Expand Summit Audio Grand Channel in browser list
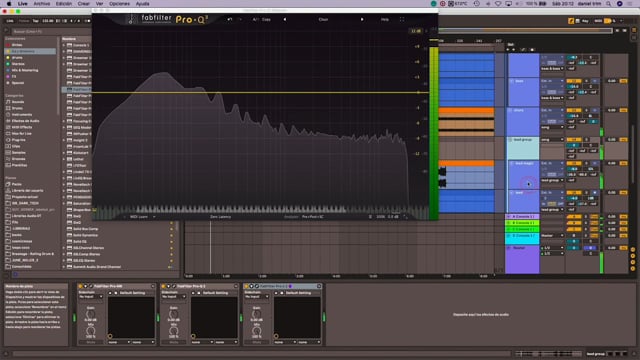The width and height of the screenshot is (640, 360). pyautogui.click(x=64, y=267)
